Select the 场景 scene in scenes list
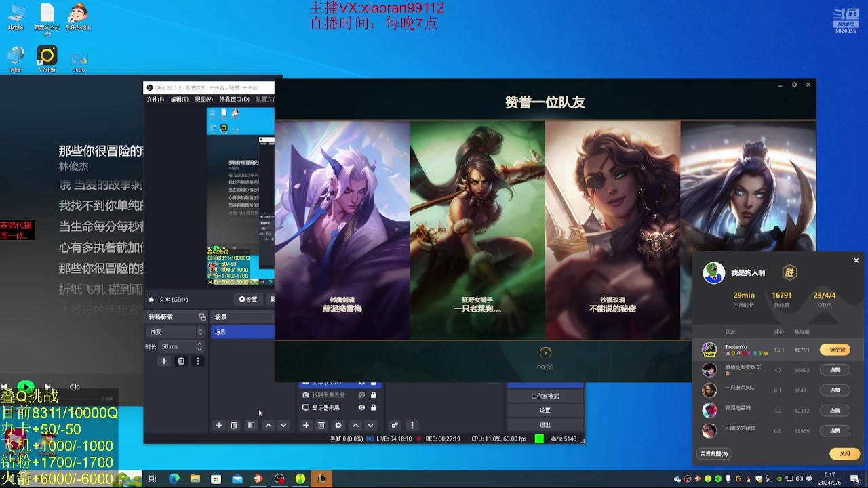The width and height of the screenshot is (868, 488). point(243,331)
